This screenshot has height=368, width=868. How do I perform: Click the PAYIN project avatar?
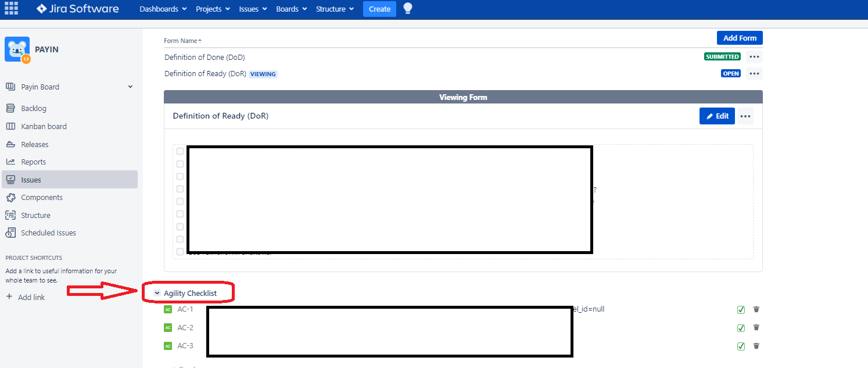click(17, 49)
